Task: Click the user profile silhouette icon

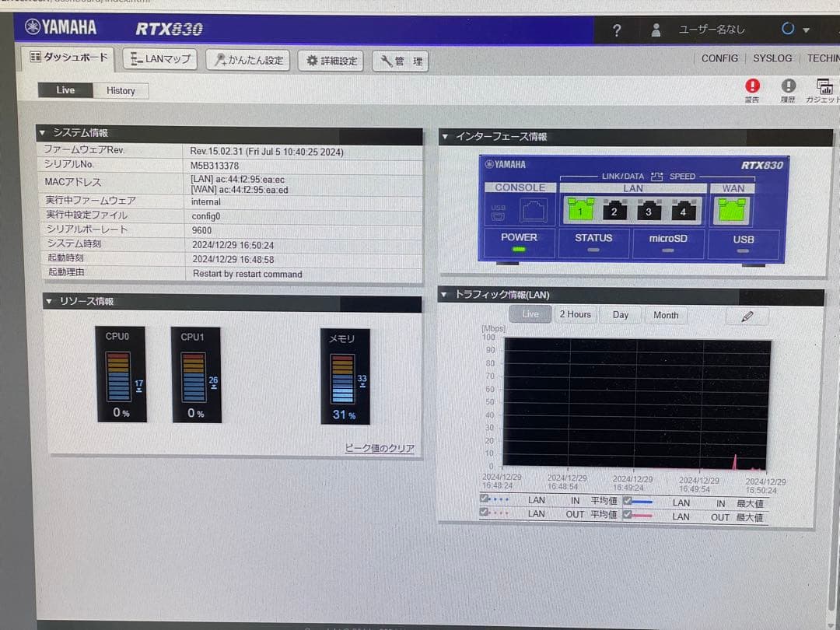Action: coord(656,30)
